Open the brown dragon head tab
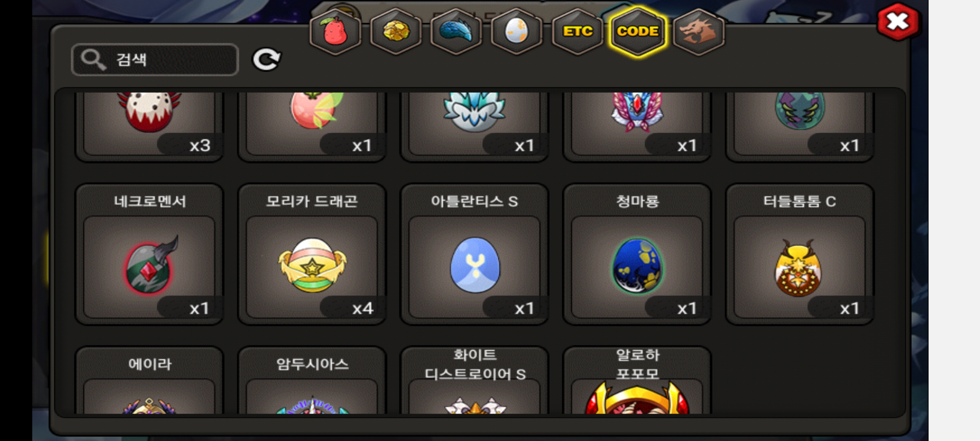980x441 pixels. pyautogui.click(x=698, y=31)
